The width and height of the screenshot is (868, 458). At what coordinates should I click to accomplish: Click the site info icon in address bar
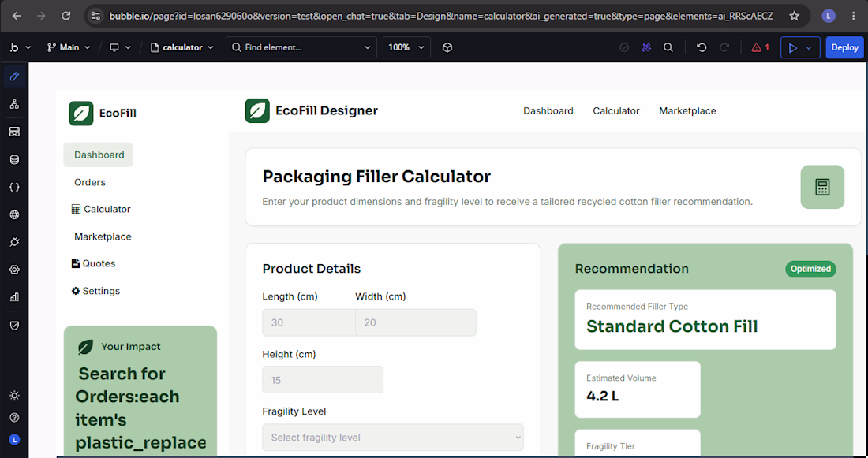click(x=95, y=16)
